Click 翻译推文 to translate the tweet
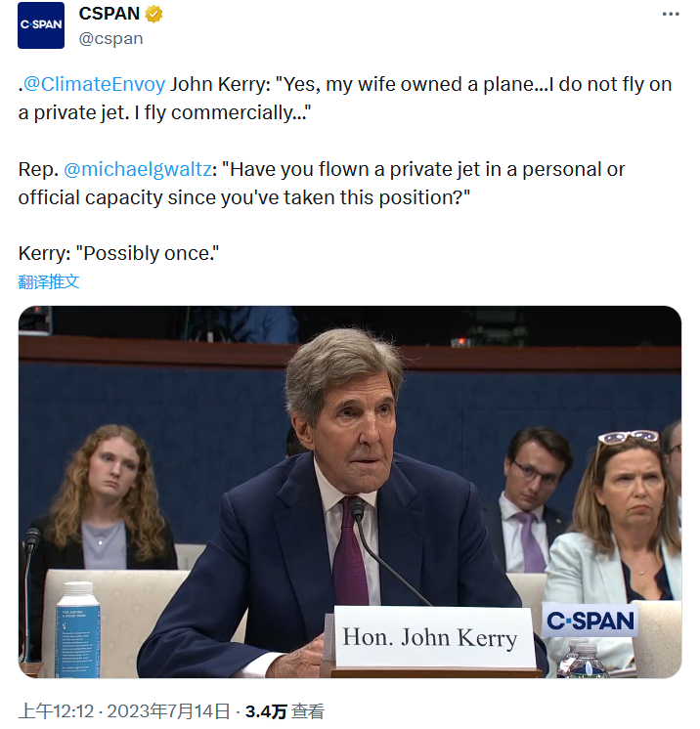Screen dimensions: 700x729 (x=49, y=281)
